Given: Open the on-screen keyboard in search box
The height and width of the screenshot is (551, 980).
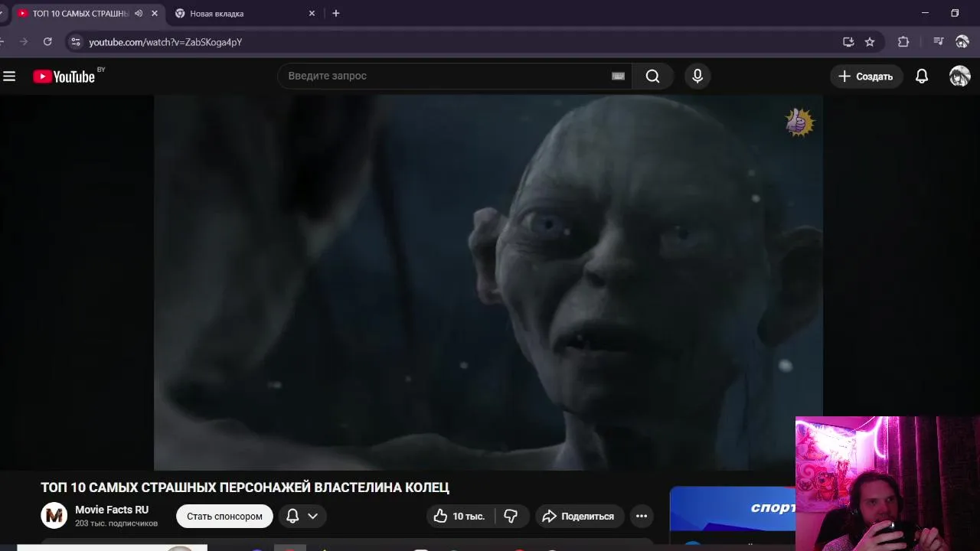Looking at the screenshot, I should 618,76.
